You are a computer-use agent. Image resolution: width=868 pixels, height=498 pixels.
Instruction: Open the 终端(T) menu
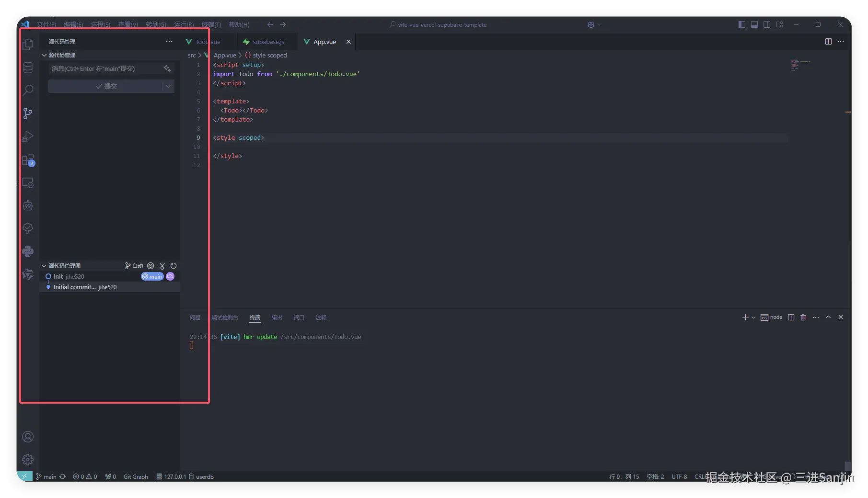coord(211,24)
